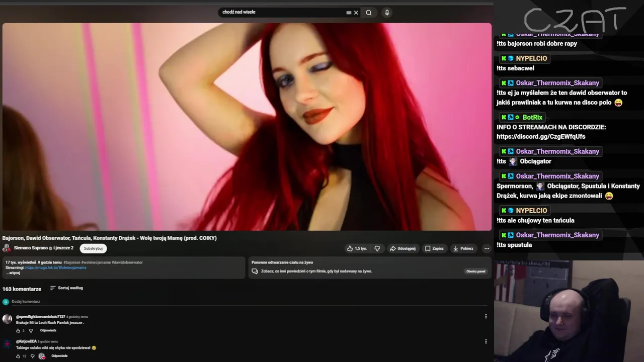The width and height of the screenshot is (644, 362).
Task: Click username @KetjowDDA
Action: (26, 342)
